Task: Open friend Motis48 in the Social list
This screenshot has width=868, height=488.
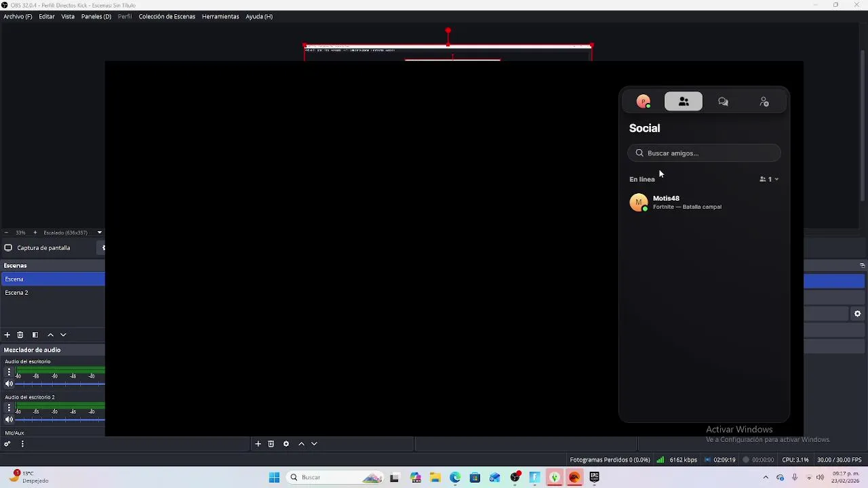Action: click(x=704, y=203)
